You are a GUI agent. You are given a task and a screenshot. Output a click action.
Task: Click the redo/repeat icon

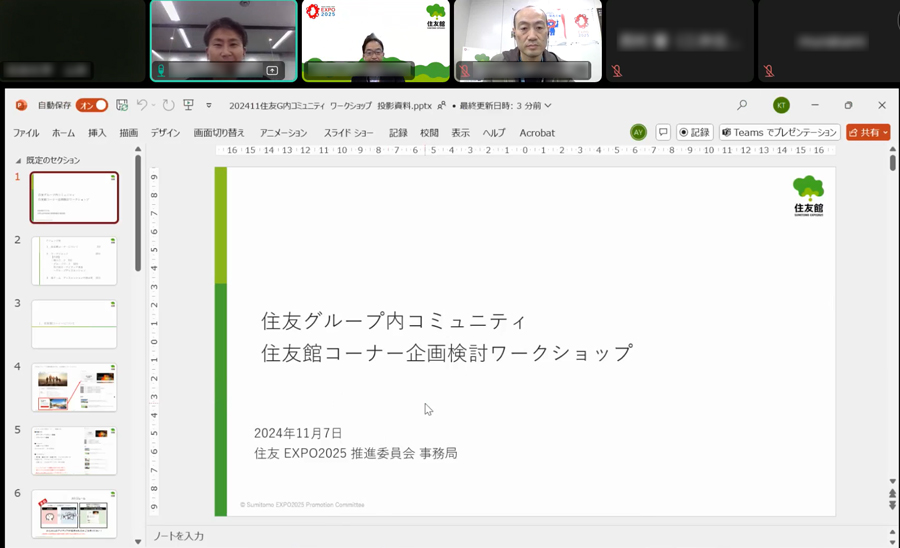[x=168, y=105]
